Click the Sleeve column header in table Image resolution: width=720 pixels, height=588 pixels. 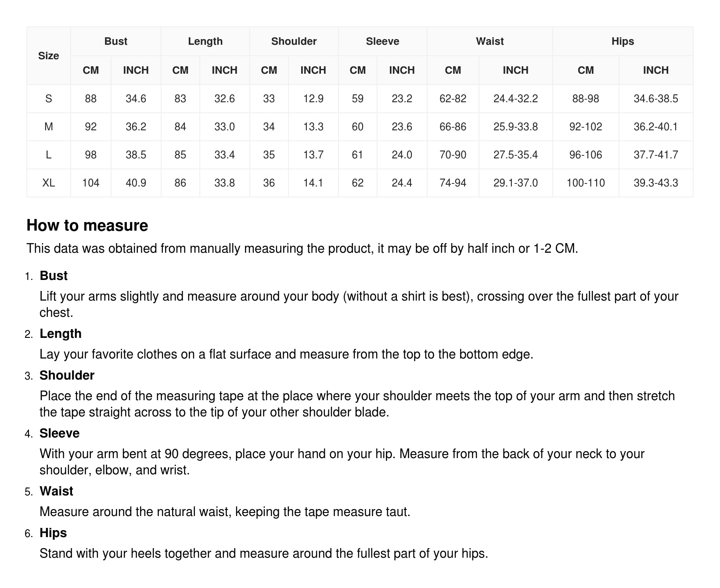point(382,41)
